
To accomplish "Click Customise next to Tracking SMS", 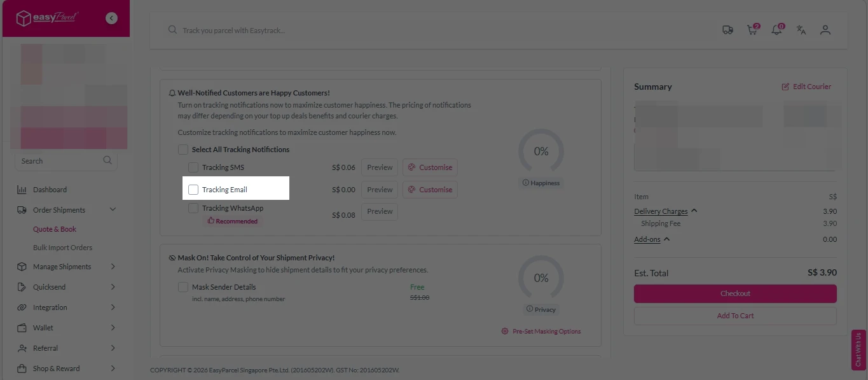I will click(430, 167).
